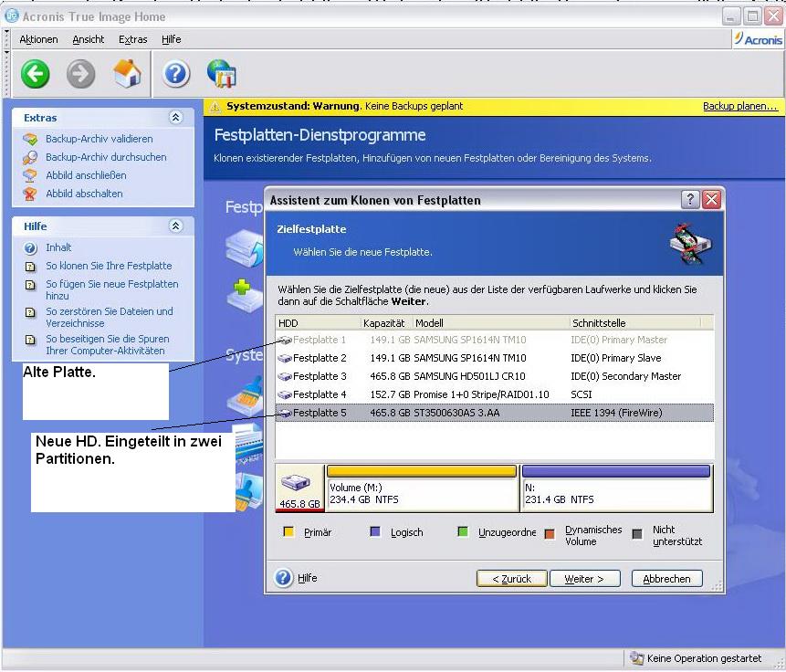Click the Zurück button

pos(511,578)
